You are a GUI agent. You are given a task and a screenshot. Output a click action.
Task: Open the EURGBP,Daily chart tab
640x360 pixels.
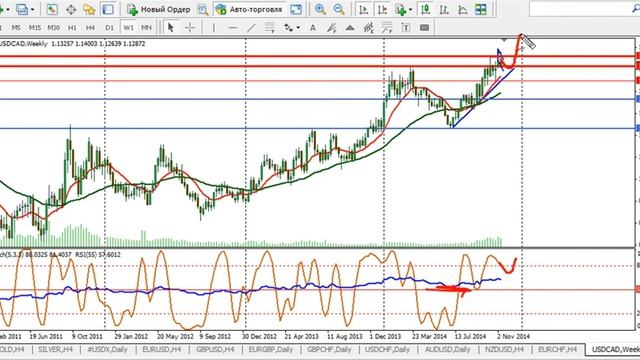pyautogui.click(x=271, y=349)
